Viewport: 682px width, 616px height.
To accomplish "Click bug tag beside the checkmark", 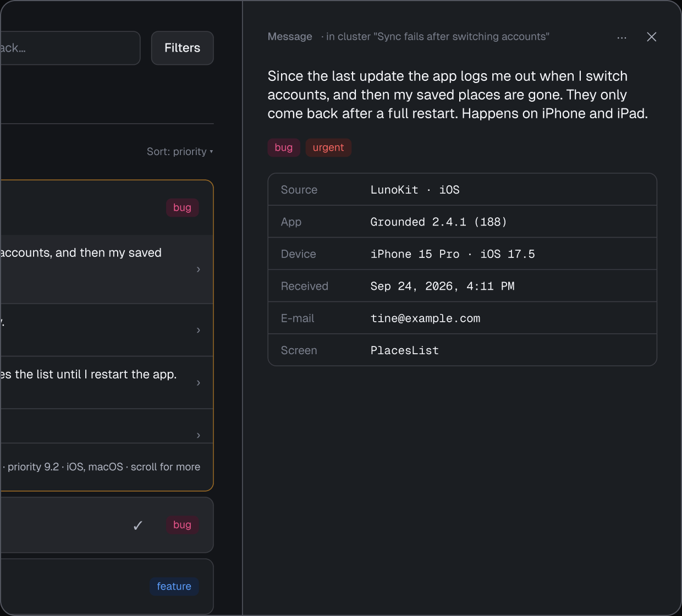I will pos(182,525).
